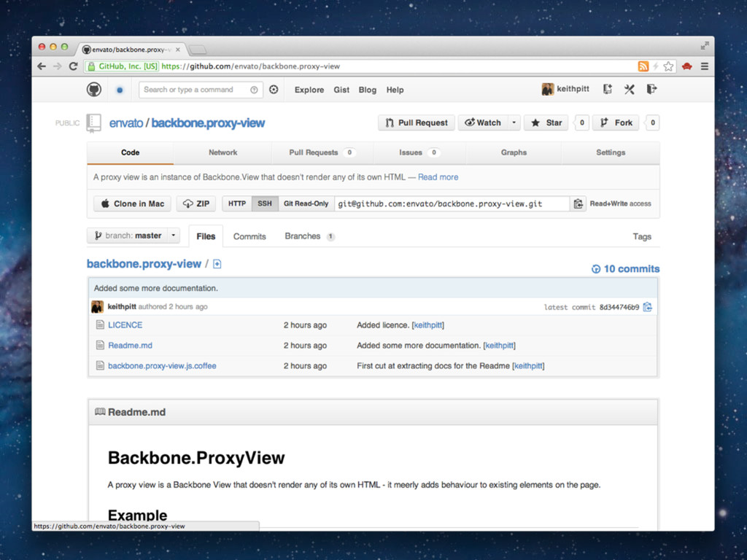Viewport: 747px width, 560px height.
Task: Click the lightning bolt icon in address bar
Action: click(656, 66)
